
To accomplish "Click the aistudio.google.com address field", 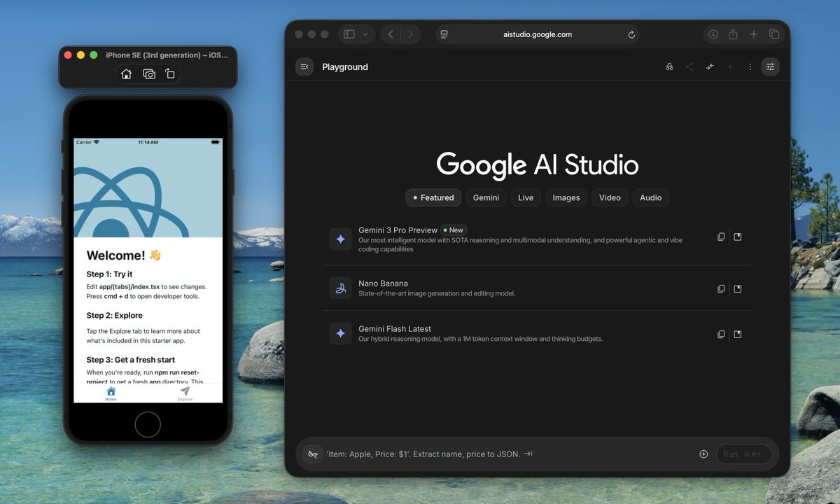I will 537,34.
